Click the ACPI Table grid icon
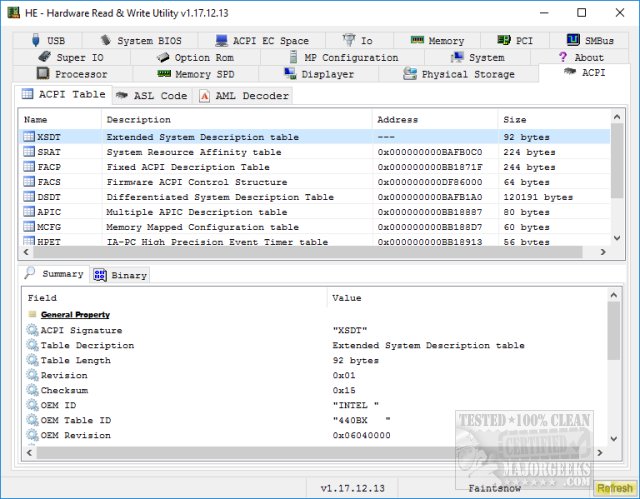The height and width of the screenshot is (499, 640). tap(27, 94)
